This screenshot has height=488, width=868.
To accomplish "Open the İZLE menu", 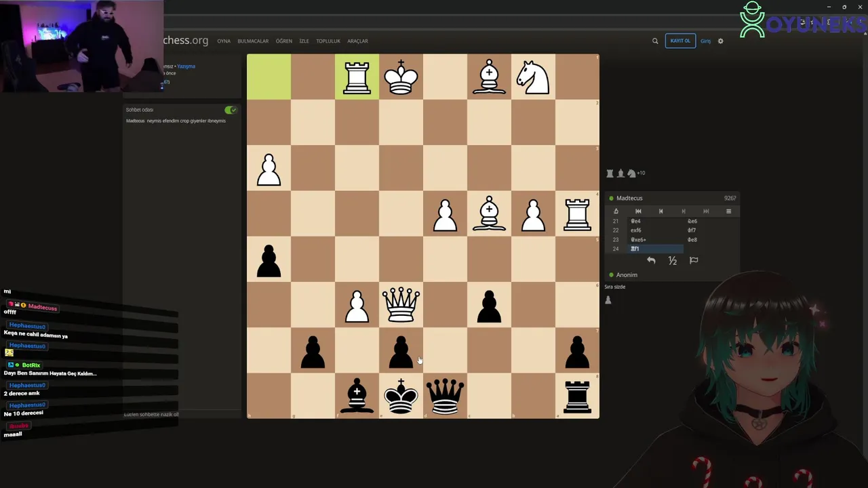I will pyautogui.click(x=304, y=41).
